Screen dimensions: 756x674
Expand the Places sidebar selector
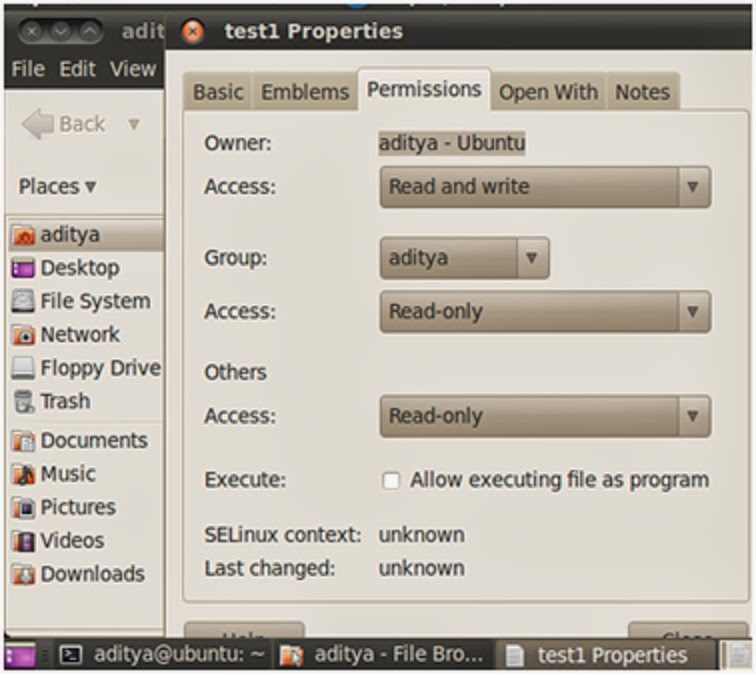57,187
